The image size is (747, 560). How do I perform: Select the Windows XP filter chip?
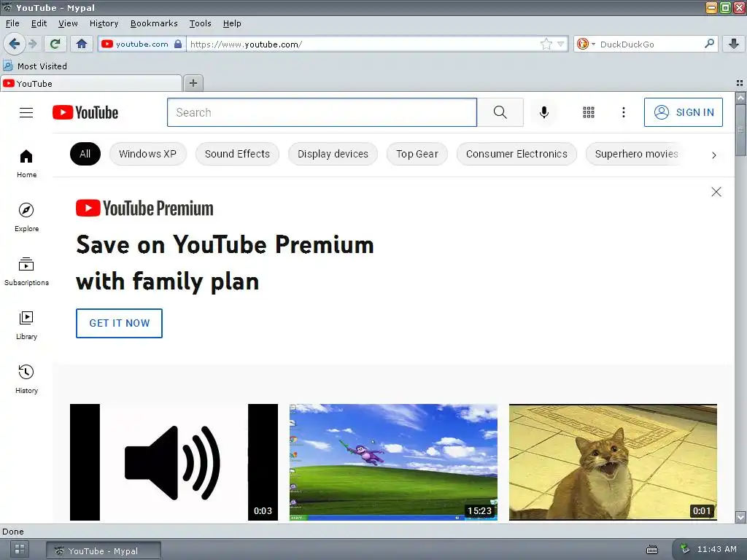147,154
